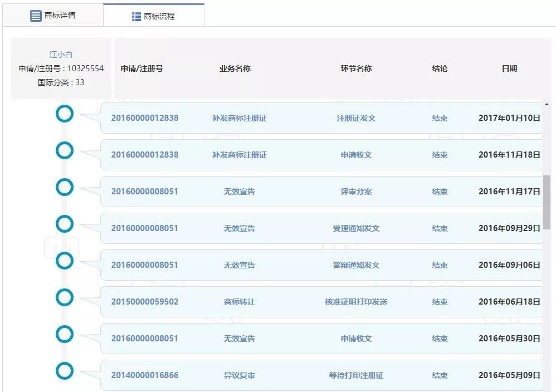The height and width of the screenshot is (392, 556).
Task: Open application number 20150000059502
Action: (x=145, y=302)
